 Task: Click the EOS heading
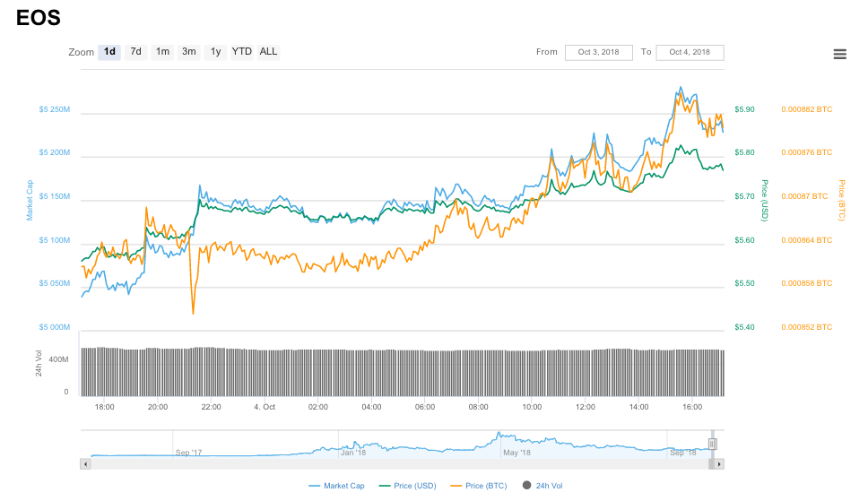point(39,18)
